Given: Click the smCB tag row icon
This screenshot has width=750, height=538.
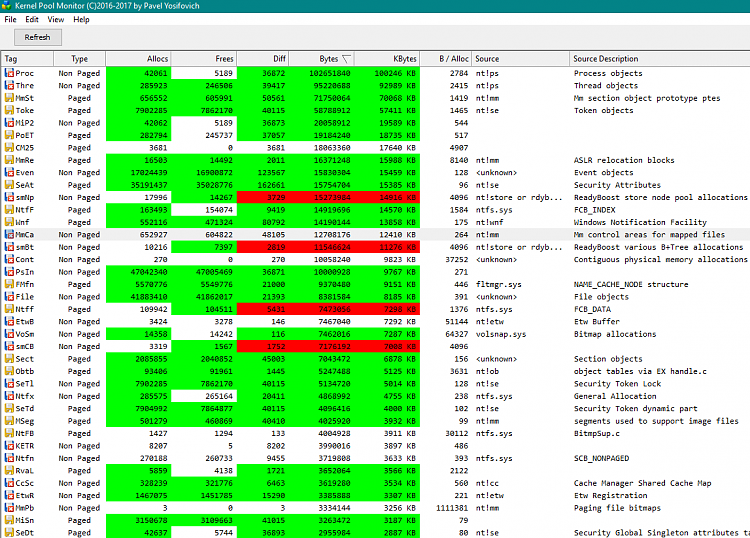Looking at the screenshot, I should (9, 347).
